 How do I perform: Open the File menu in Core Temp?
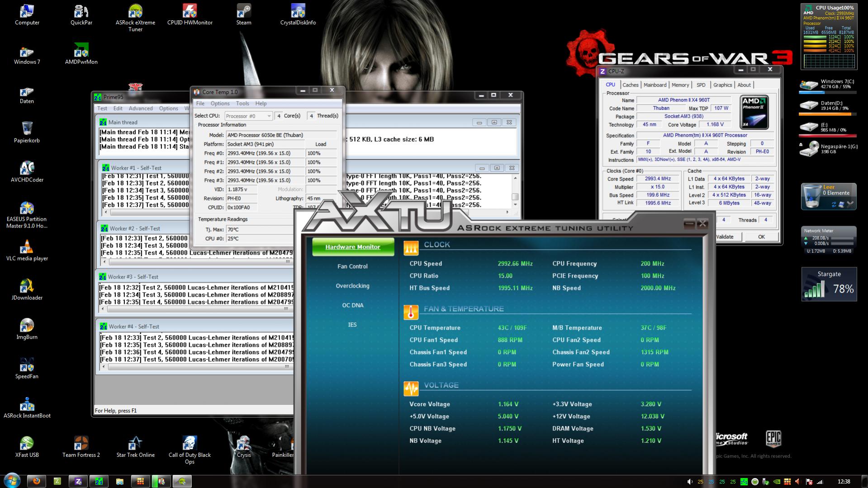click(200, 104)
